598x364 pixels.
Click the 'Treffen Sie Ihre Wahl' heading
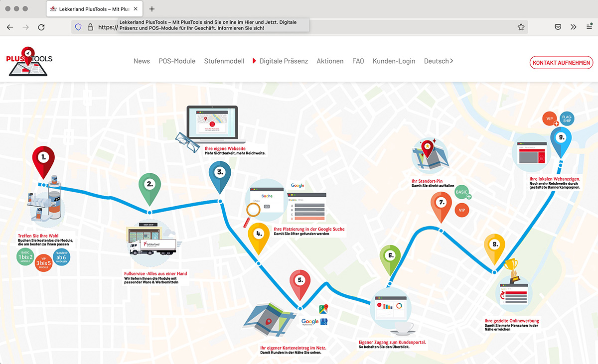pyautogui.click(x=38, y=235)
